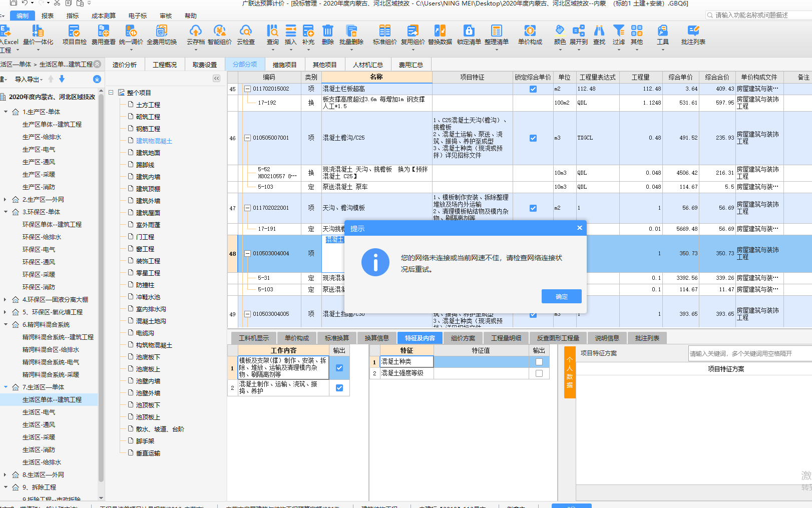This screenshot has height=508, width=812.
Task: Collapse 1.生产区-单体 tree node
Action: point(6,112)
